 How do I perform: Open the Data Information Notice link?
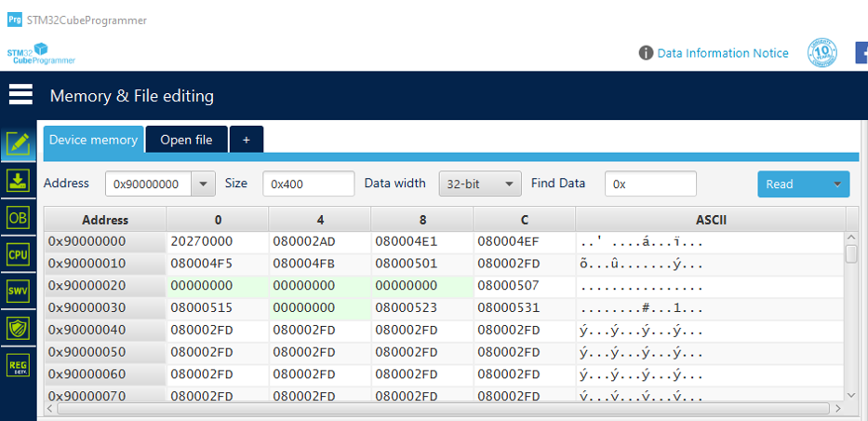coord(723,53)
